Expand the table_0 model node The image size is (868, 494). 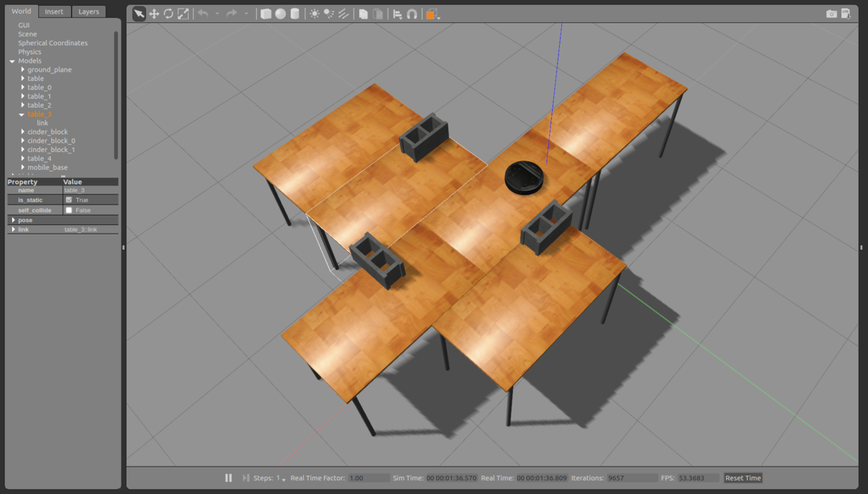(22, 88)
